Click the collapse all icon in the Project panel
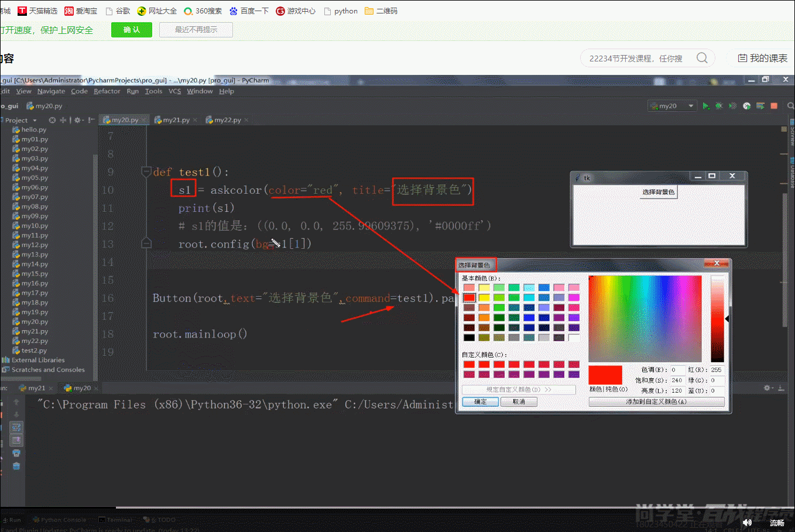This screenshot has width=795, height=532. point(63,120)
